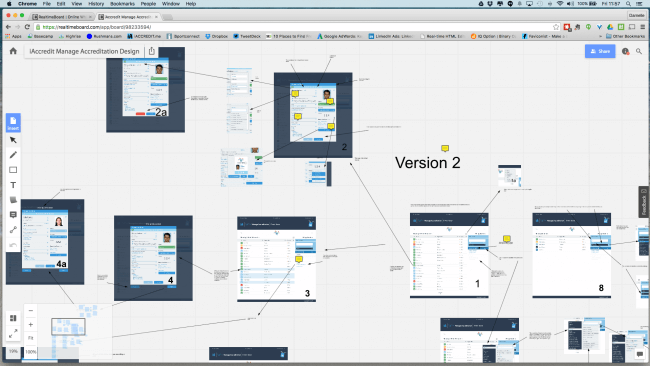Click the Fit zoom button
This screenshot has width=650, height=366.
(x=31, y=338)
